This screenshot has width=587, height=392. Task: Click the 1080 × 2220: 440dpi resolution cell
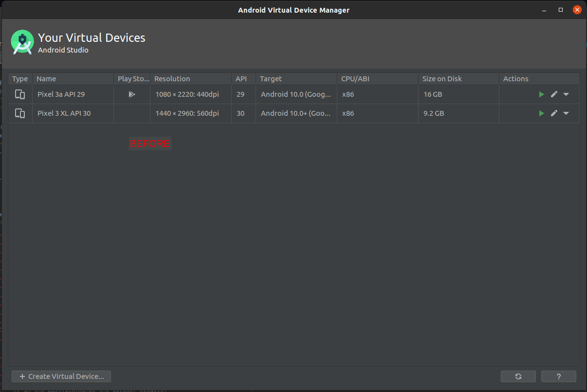point(191,94)
